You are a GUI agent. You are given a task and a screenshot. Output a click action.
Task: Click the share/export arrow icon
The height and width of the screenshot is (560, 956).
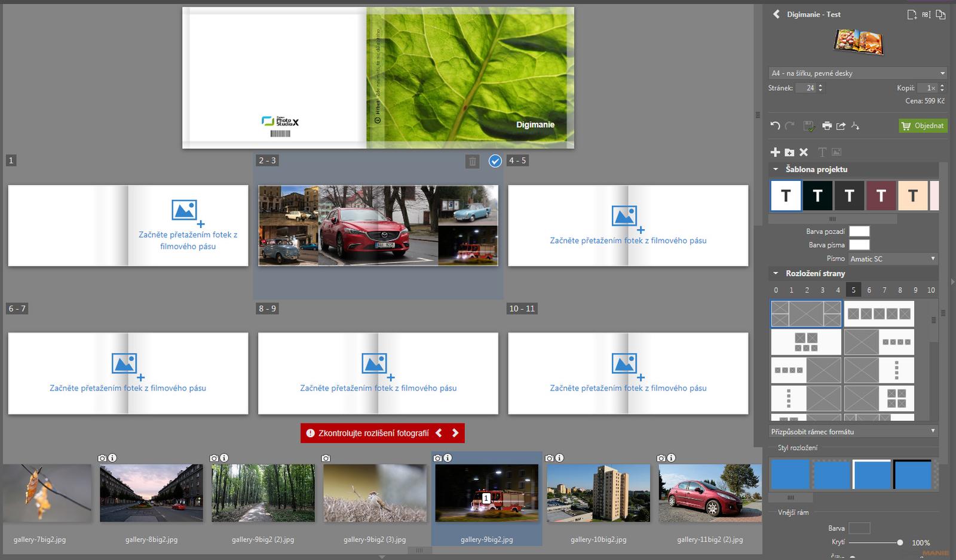[x=841, y=125]
